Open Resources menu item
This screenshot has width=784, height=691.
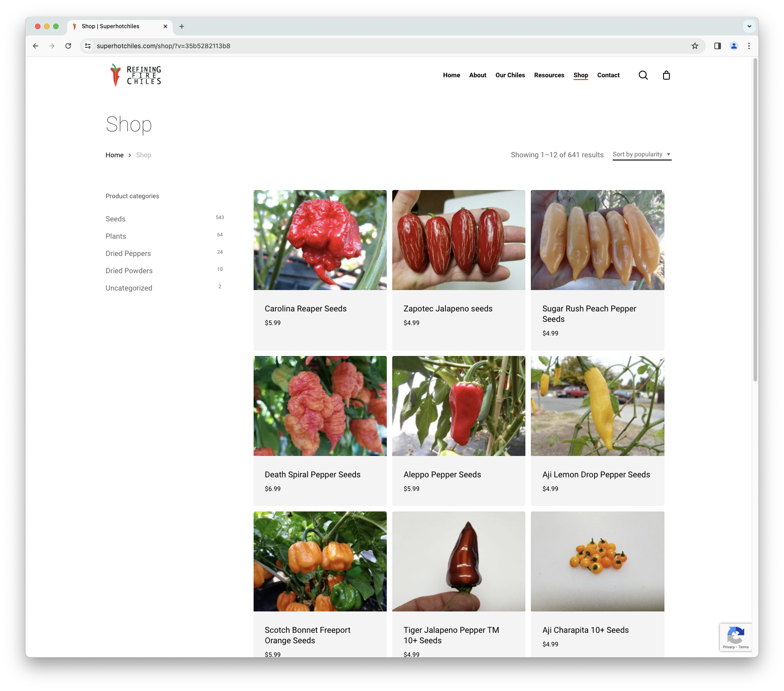[549, 75]
